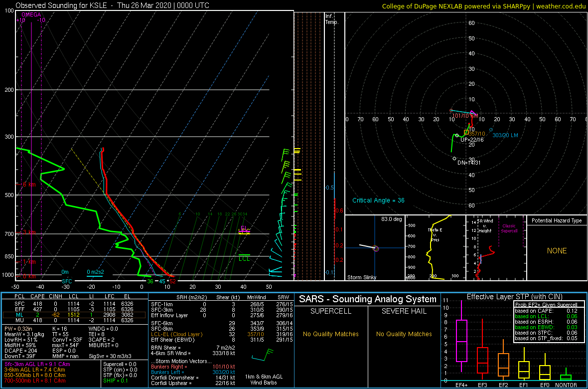Viewport: 588px width, 389px height.
Task: Click the red surface temperature value 52
Action: point(172,281)
